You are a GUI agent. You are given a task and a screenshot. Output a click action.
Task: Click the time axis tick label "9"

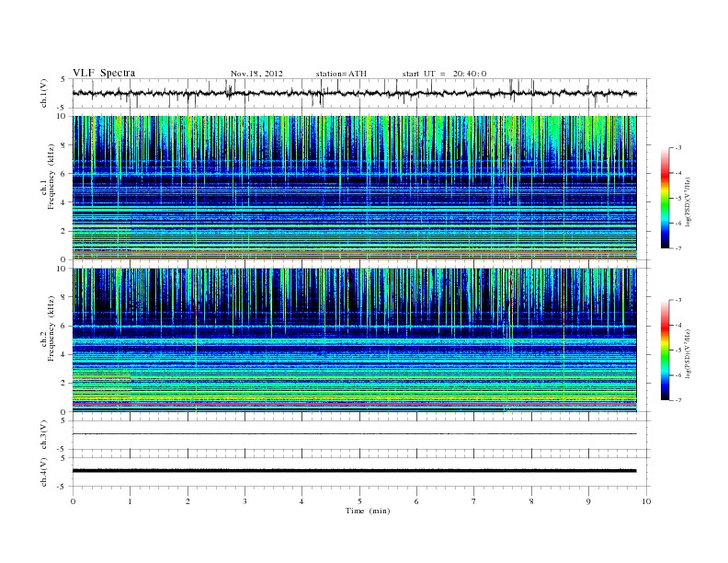(588, 501)
